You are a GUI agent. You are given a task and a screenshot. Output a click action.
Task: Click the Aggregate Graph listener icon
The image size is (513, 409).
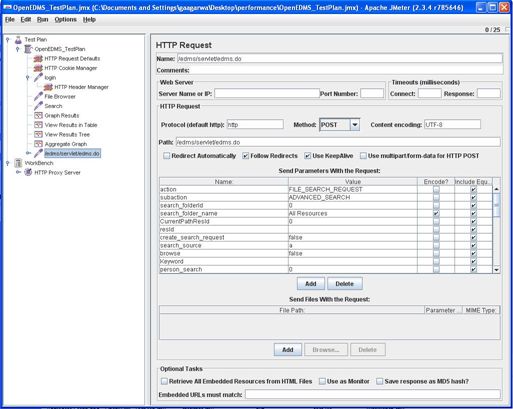click(x=38, y=144)
